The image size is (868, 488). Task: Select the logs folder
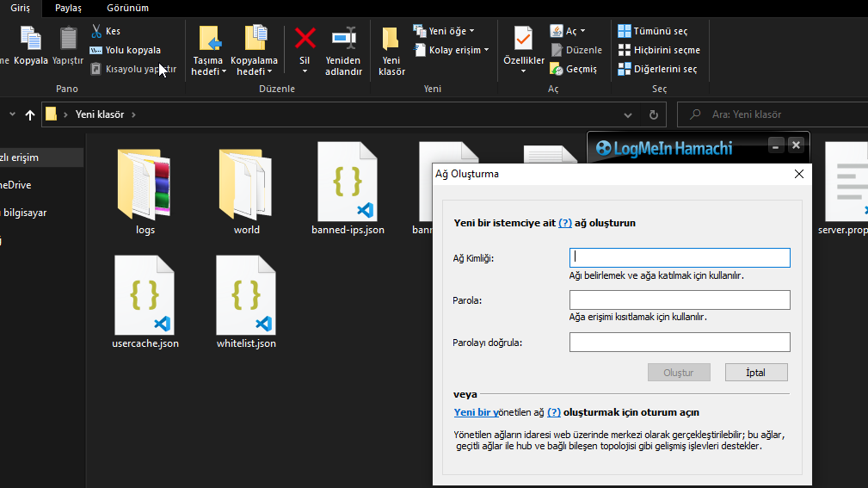tap(145, 190)
